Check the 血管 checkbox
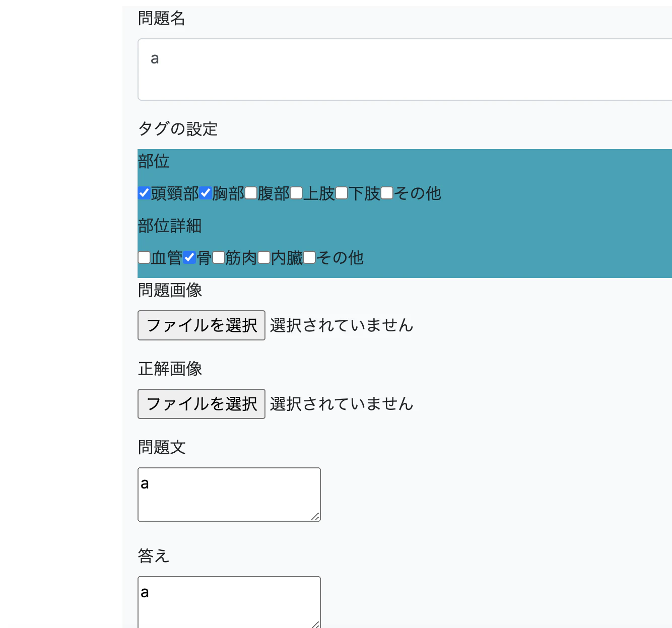The image size is (672, 628). pos(144,257)
